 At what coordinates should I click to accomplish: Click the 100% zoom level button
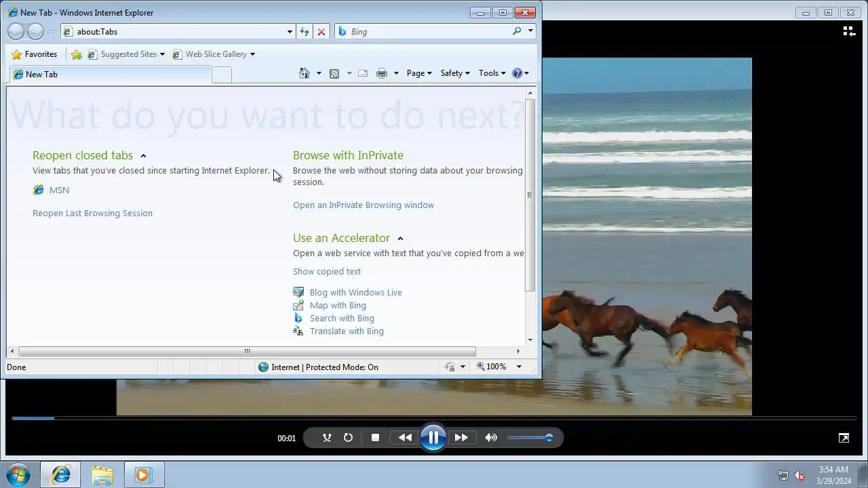click(x=492, y=367)
